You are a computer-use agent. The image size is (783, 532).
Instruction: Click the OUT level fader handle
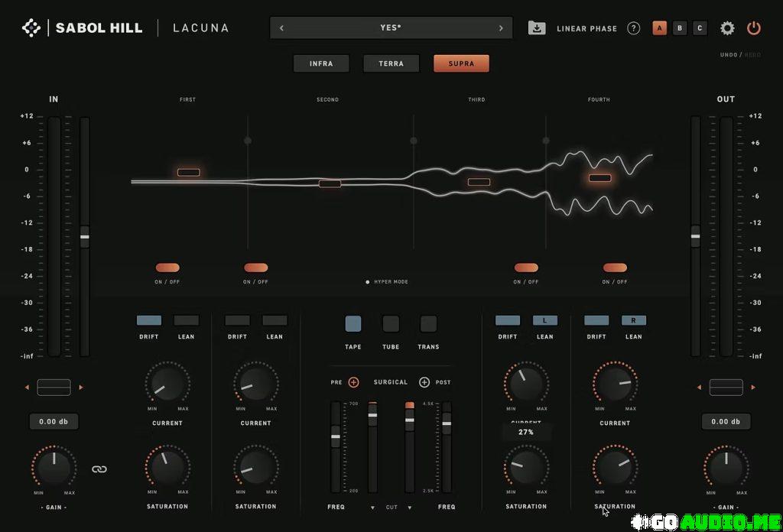(695, 236)
